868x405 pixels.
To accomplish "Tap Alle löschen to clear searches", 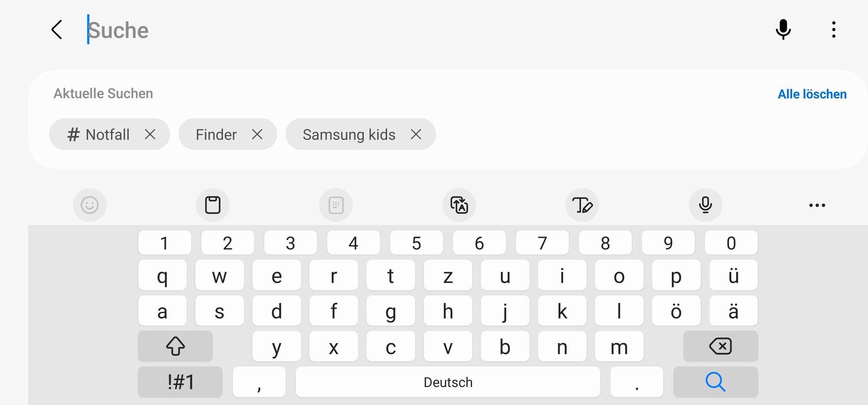I will click(812, 94).
